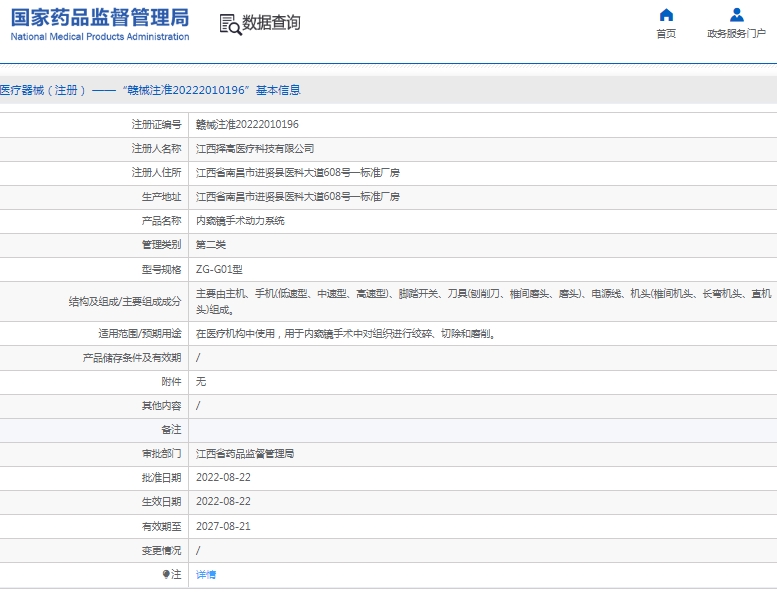
Task: Click the home icon above 首页
Action: (666, 15)
